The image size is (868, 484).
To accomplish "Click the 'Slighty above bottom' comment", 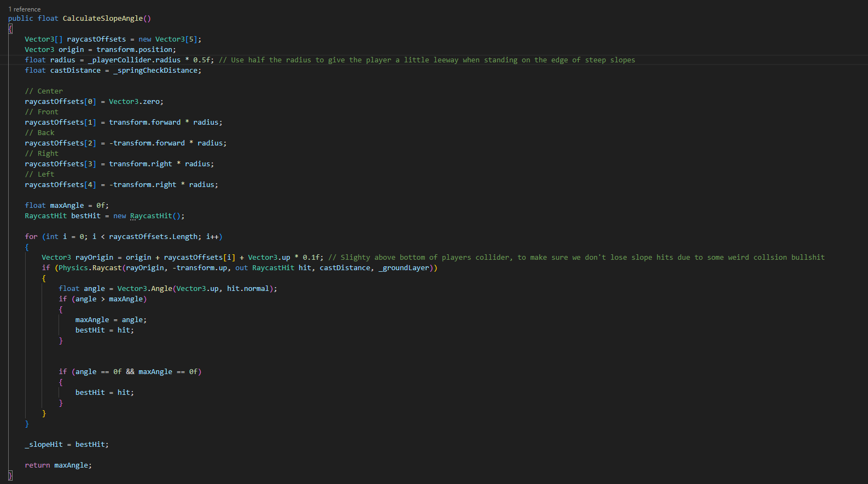I will 576,258.
